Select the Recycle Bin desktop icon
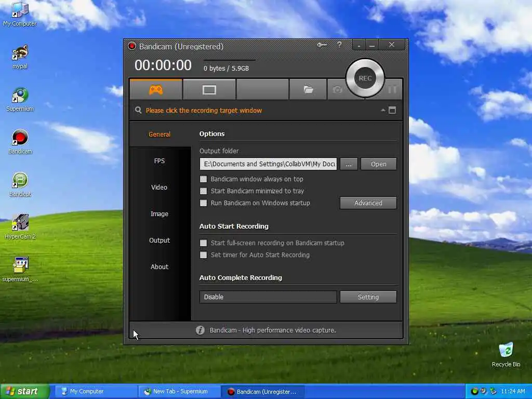Viewport: 532px width, 399px height. [506, 355]
